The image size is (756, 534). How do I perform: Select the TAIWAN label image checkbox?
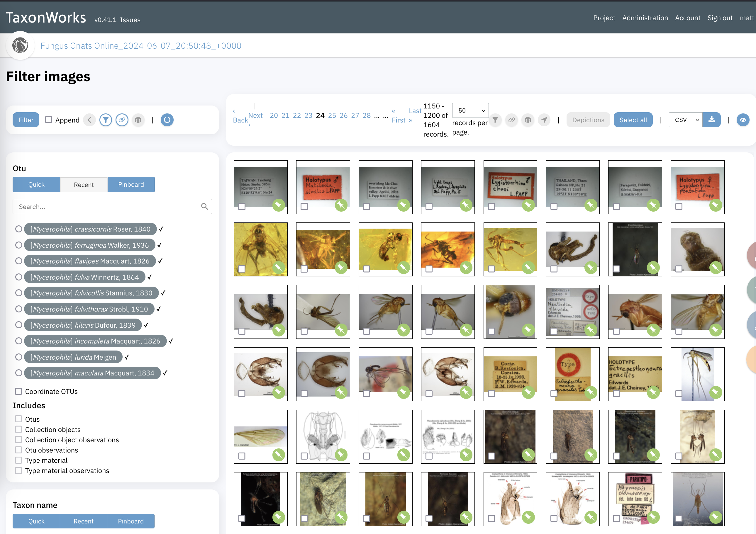click(242, 206)
